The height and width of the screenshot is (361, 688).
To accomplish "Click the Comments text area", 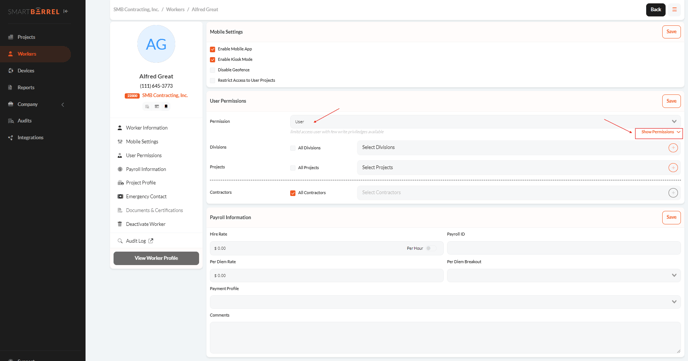I will (x=445, y=337).
